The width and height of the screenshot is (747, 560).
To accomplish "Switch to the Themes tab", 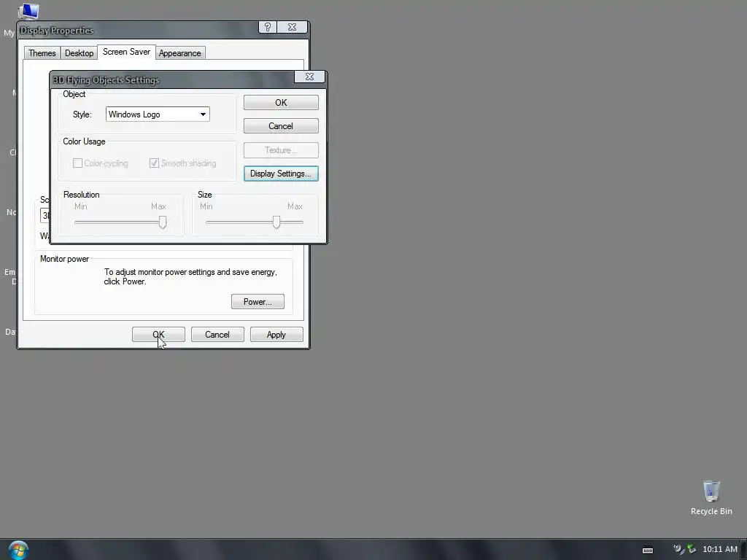I will point(42,52).
